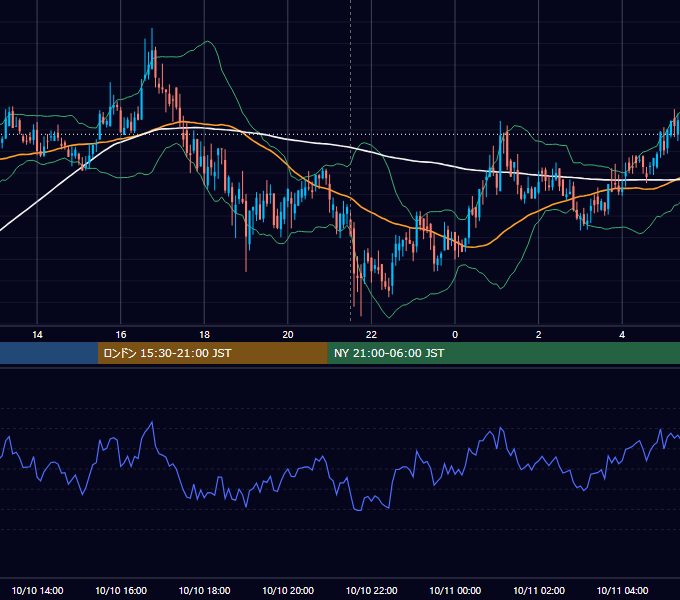Screen dimensions: 680x600
Task: Click the London session bar 15:30-21:00 JST
Action: coord(212,353)
